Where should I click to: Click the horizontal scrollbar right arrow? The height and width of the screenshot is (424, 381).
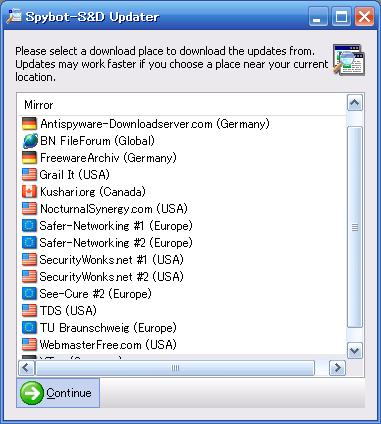(337, 368)
